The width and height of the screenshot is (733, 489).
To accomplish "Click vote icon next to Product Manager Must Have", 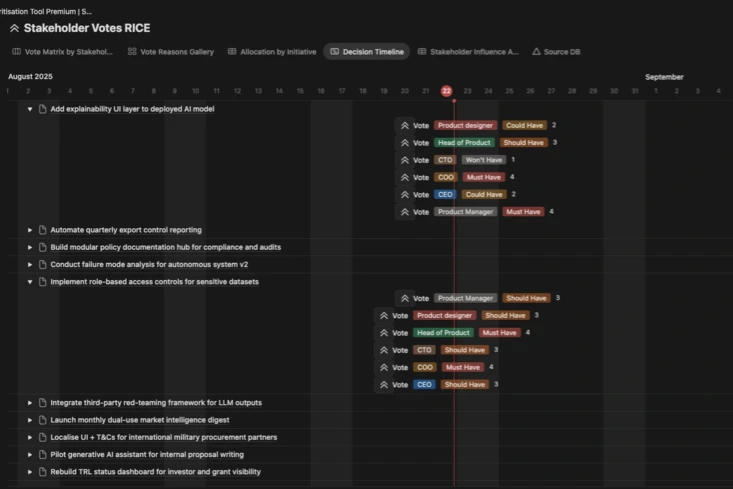I will pos(404,212).
